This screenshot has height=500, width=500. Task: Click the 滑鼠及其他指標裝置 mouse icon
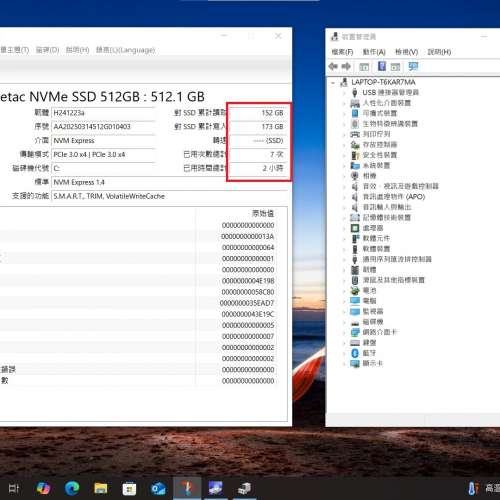click(355, 280)
